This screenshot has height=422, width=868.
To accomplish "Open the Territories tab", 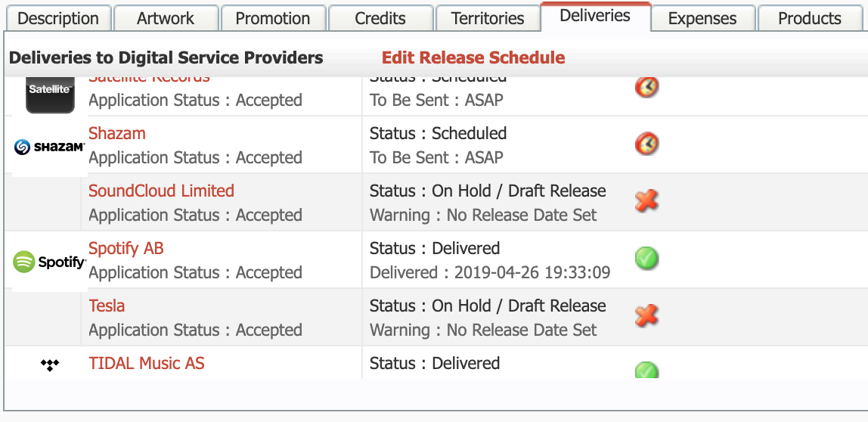I will click(x=488, y=18).
